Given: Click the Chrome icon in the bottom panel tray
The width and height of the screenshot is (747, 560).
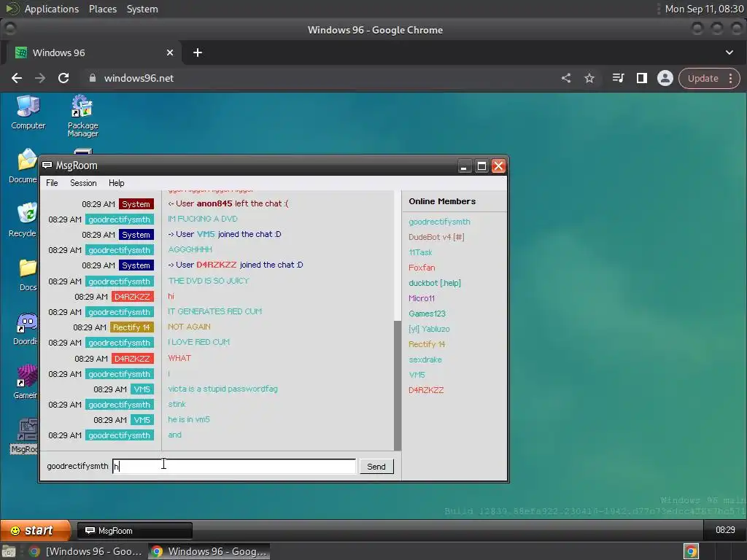Looking at the screenshot, I should (x=692, y=551).
